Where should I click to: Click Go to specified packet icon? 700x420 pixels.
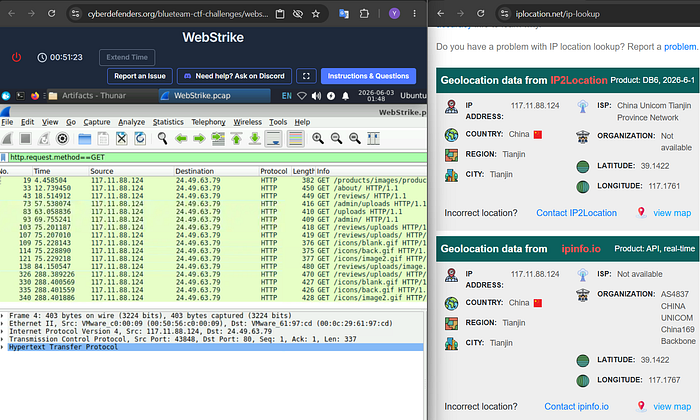tap(218, 139)
